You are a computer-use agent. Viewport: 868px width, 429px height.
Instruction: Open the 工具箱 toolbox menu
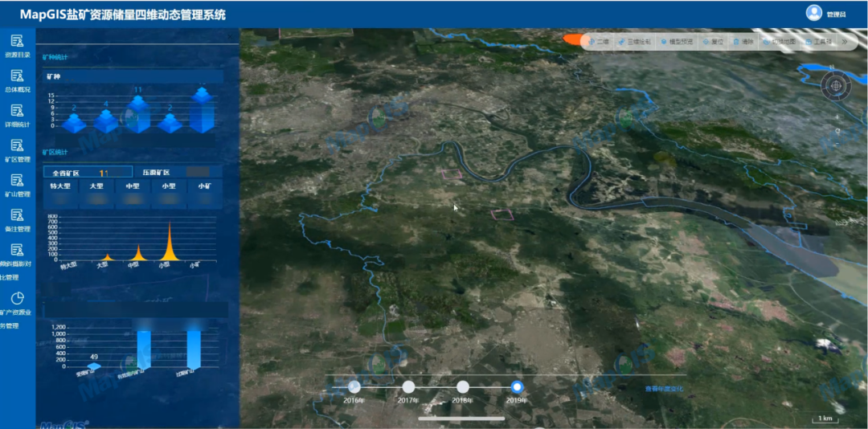pos(818,41)
